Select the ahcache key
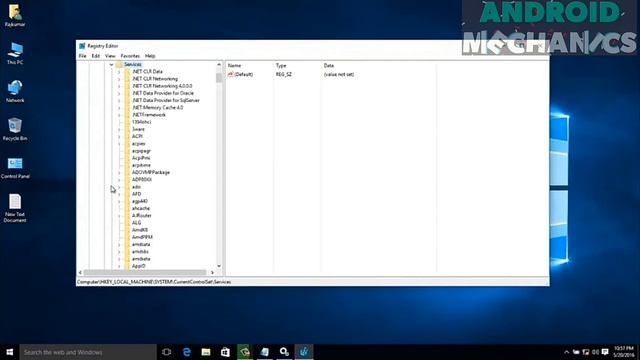640x360 pixels. (x=141, y=209)
